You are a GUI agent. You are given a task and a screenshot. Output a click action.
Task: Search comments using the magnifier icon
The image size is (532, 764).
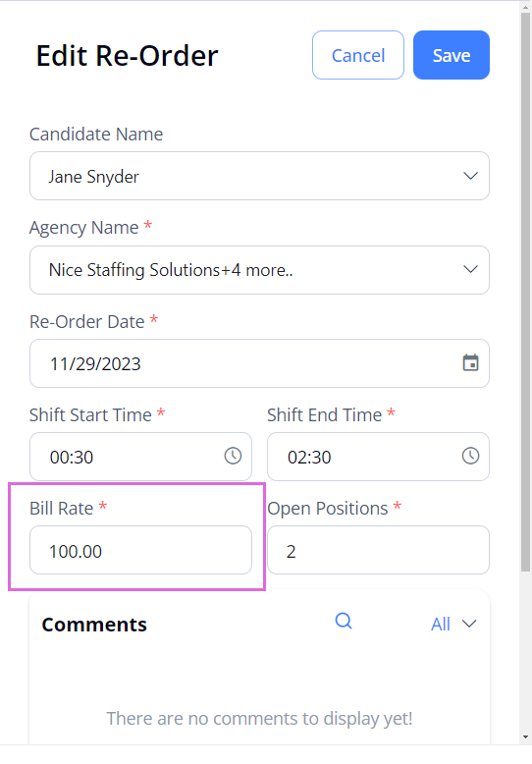(x=344, y=621)
